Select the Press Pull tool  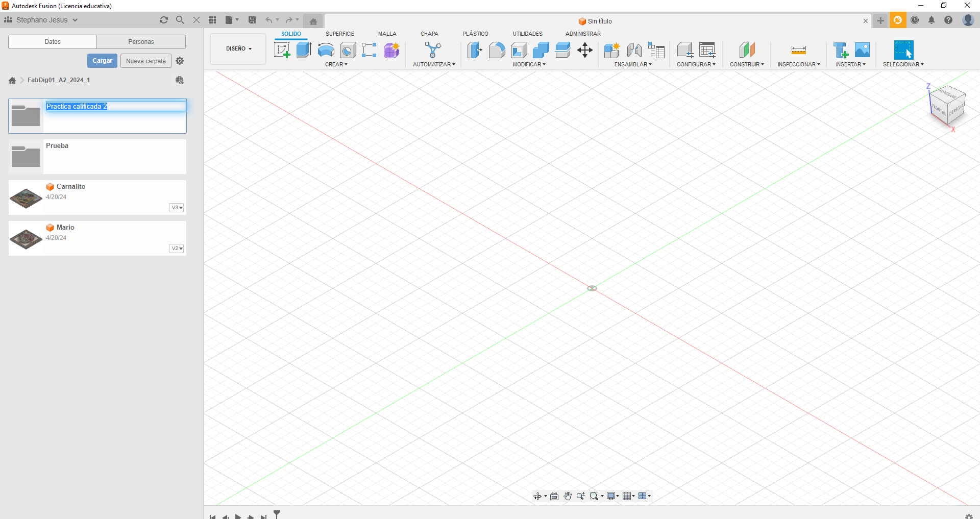click(475, 50)
